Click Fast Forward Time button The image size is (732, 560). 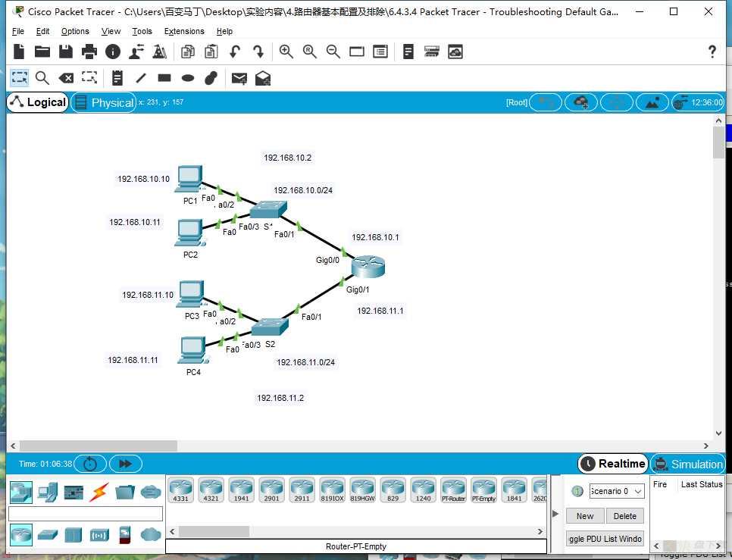click(x=125, y=464)
